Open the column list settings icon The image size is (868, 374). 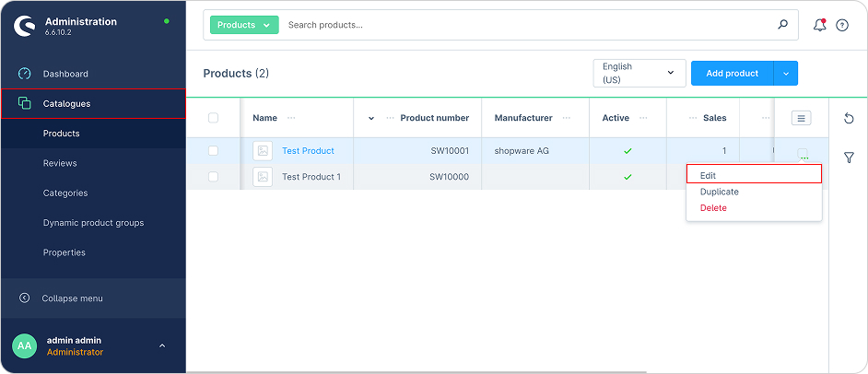tap(801, 118)
